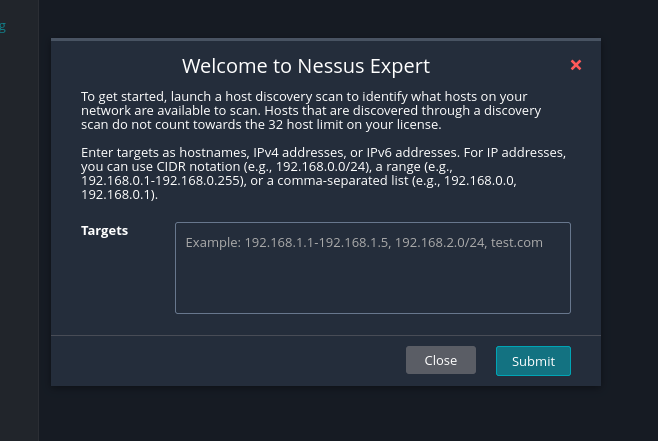The width and height of the screenshot is (658, 441).
Task: Click the dimmed backdrop right of the dialog
Action: click(629, 210)
